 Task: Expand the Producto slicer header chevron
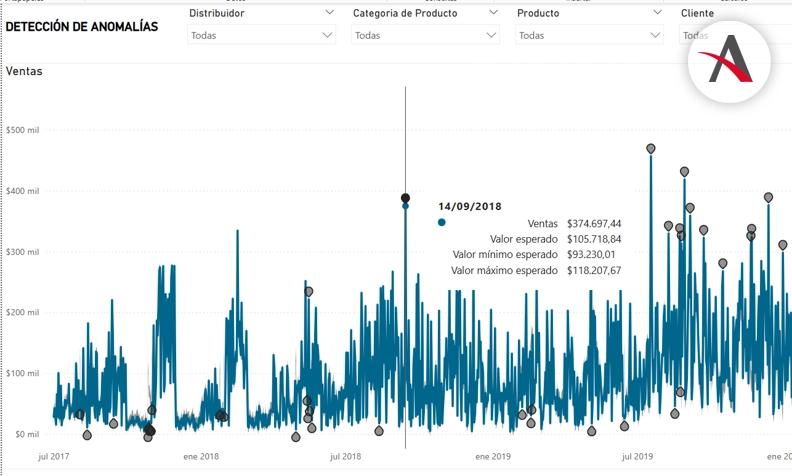(657, 13)
